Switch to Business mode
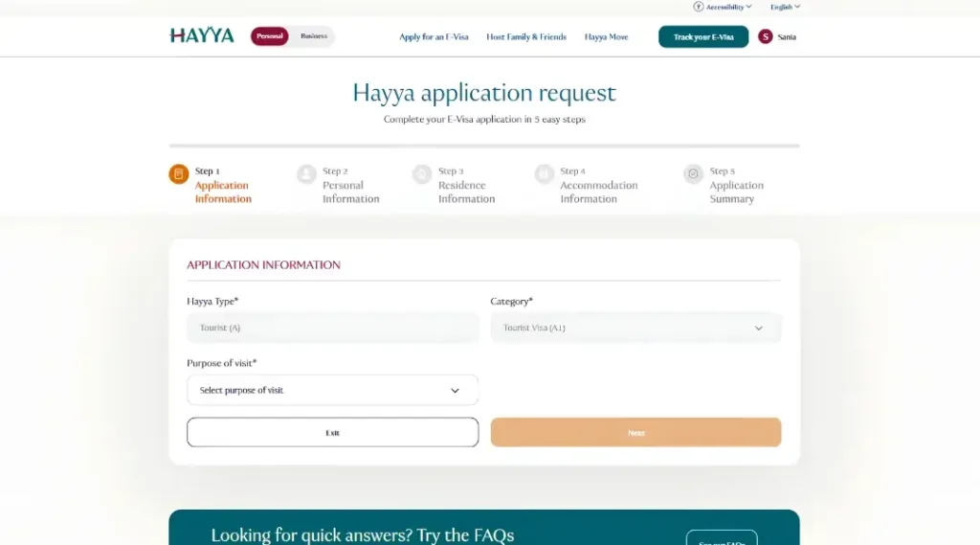 pos(314,36)
